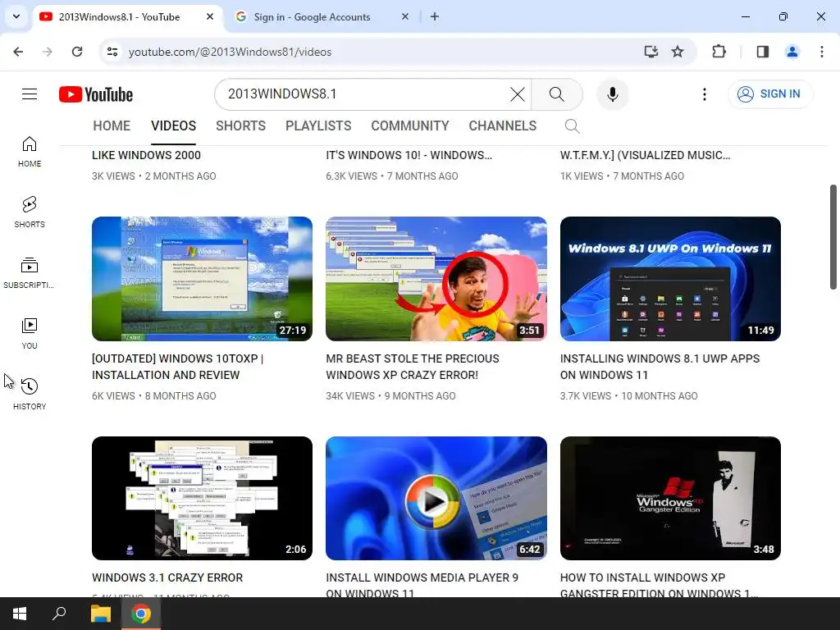Click the YouTube logo
Screen dimensions: 840x630
tap(96, 94)
